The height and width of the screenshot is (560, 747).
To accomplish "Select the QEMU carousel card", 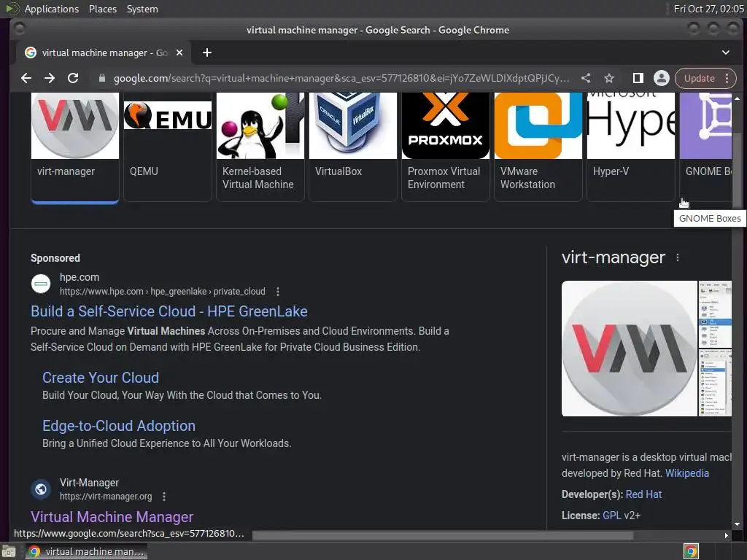I will (x=168, y=147).
